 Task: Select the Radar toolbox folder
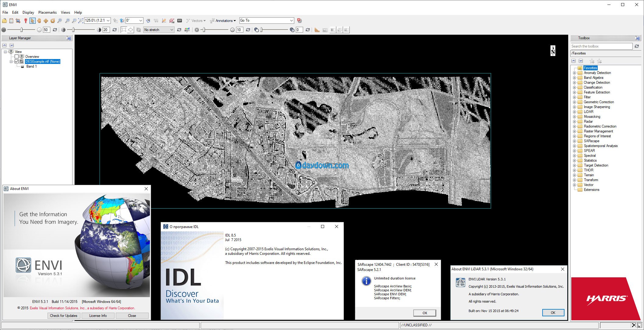[x=588, y=121]
